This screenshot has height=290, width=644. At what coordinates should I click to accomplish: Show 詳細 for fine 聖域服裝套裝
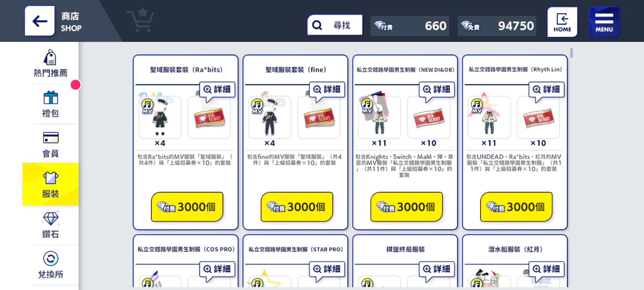click(x=327, y=89)
